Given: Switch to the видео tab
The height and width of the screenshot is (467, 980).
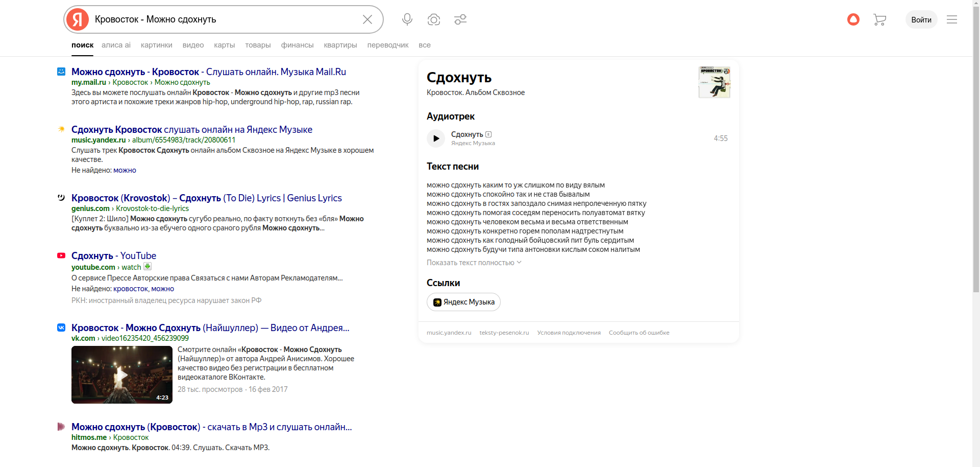Looking at the screenshot, I should pos(193,45).
